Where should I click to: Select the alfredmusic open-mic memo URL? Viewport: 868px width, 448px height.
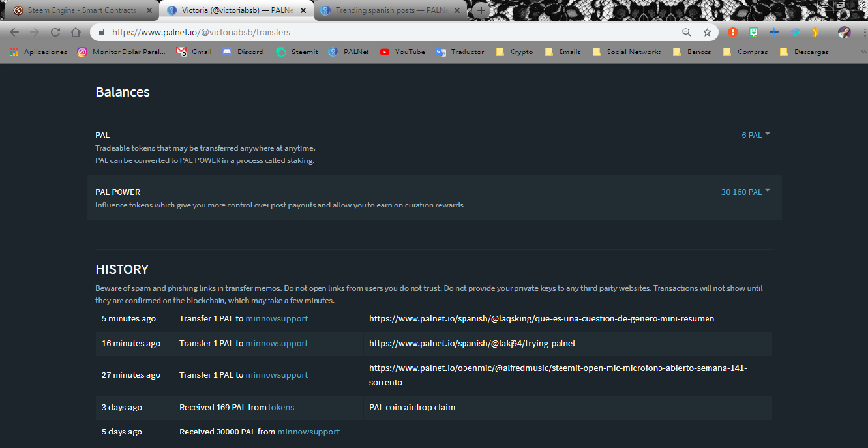click(x=558, y=375)
